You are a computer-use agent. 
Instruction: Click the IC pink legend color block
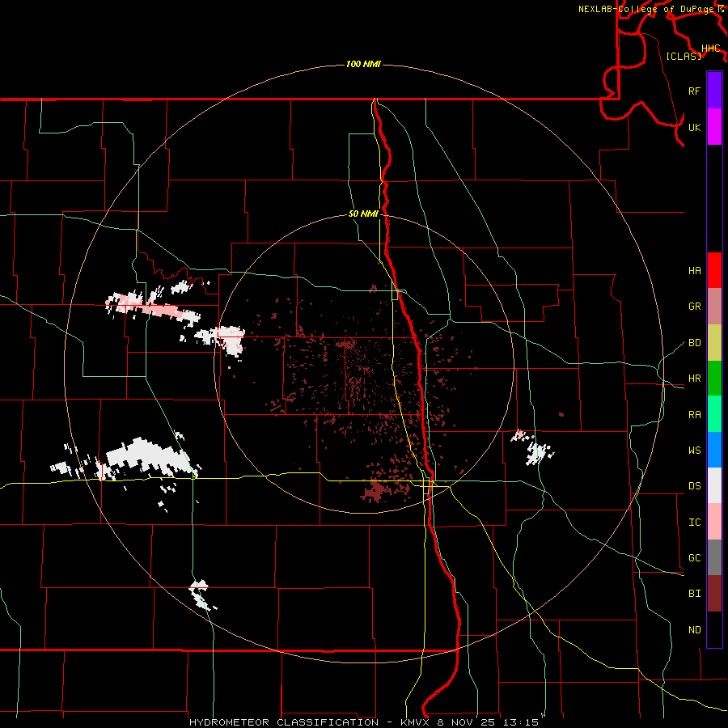(x=714, y=522)
